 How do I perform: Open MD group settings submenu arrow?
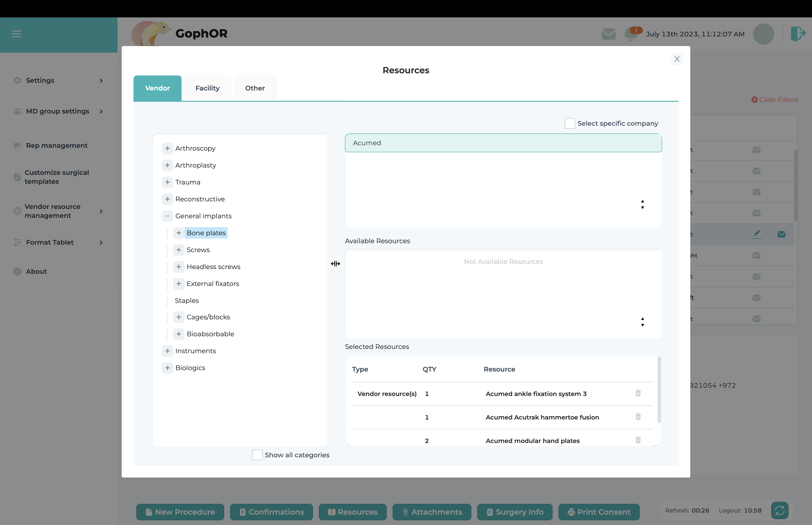pos(101,111)
